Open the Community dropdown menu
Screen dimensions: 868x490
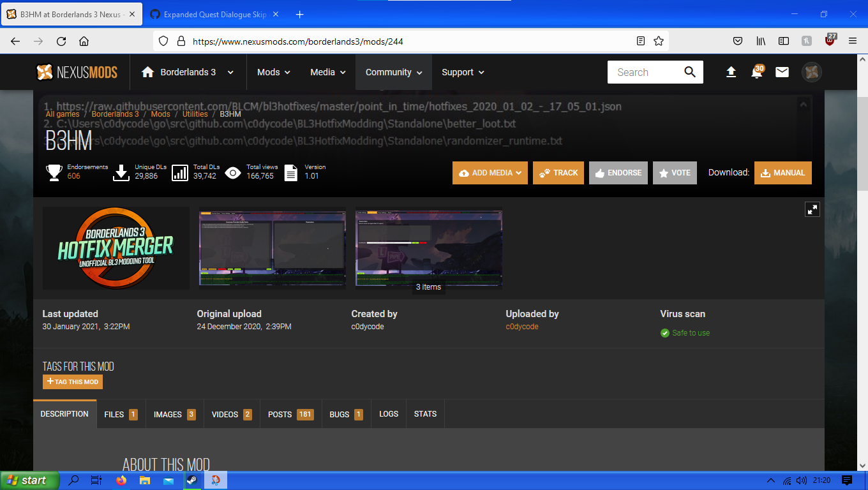(394, 72)
